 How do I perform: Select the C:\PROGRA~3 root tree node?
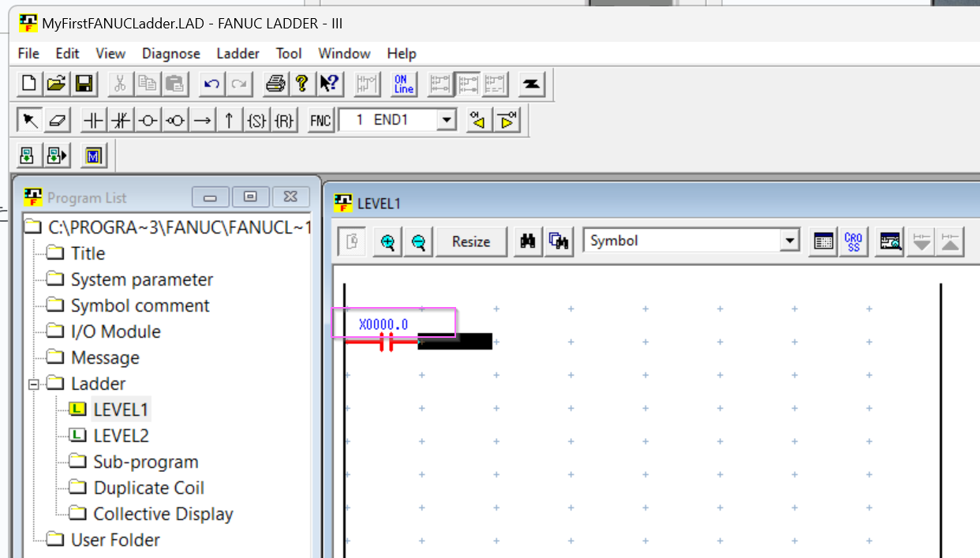179,228
